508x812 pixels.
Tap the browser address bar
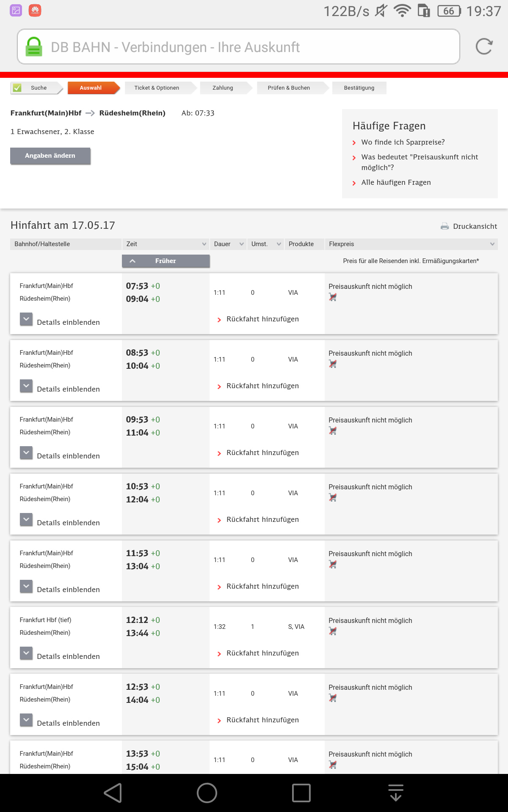coord(238,47)
